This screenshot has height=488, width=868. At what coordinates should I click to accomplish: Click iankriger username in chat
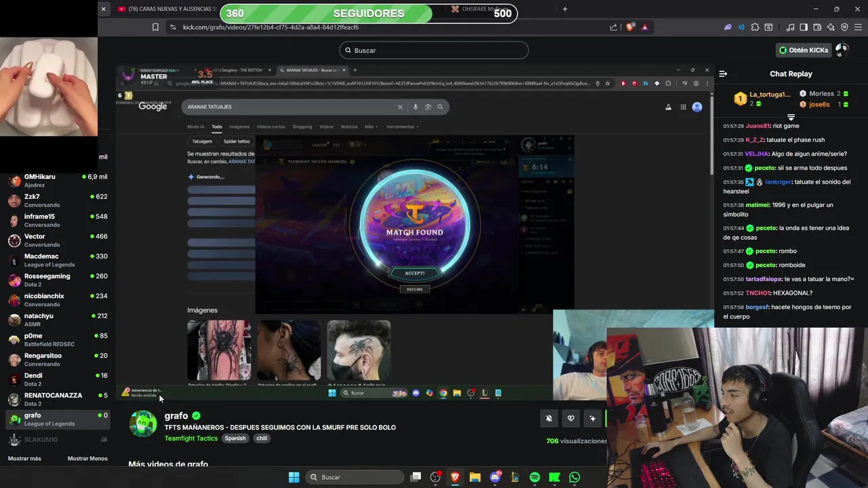(x=778, y=182)
